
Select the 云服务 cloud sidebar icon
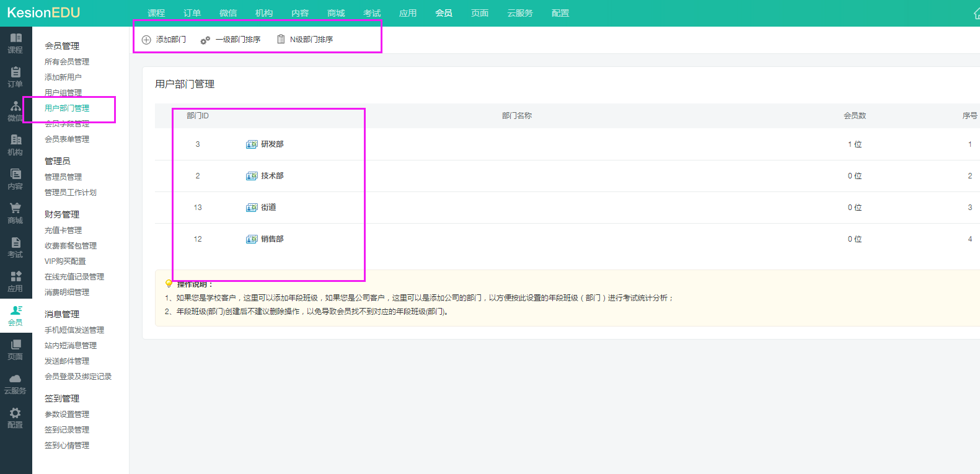pyautogui.click(x=15, y=379)
